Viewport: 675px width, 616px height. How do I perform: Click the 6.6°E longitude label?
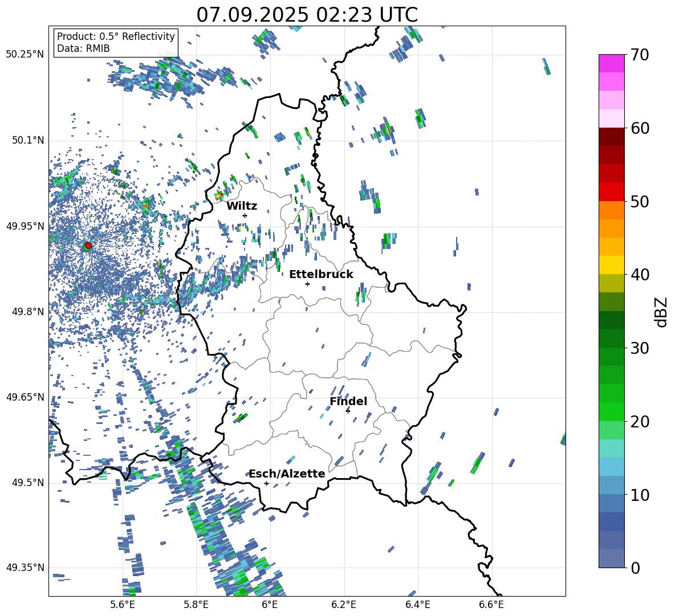(x=491, y=605)
